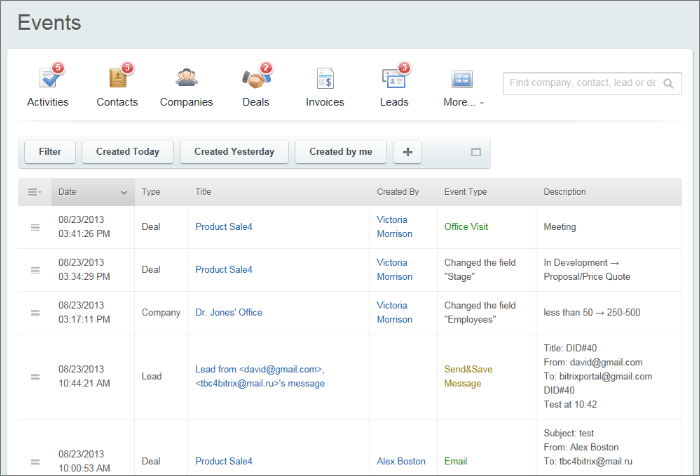This screenshot has height=476, width=700.
Task: Collapse the filter panel toggle
Action: 476,152
